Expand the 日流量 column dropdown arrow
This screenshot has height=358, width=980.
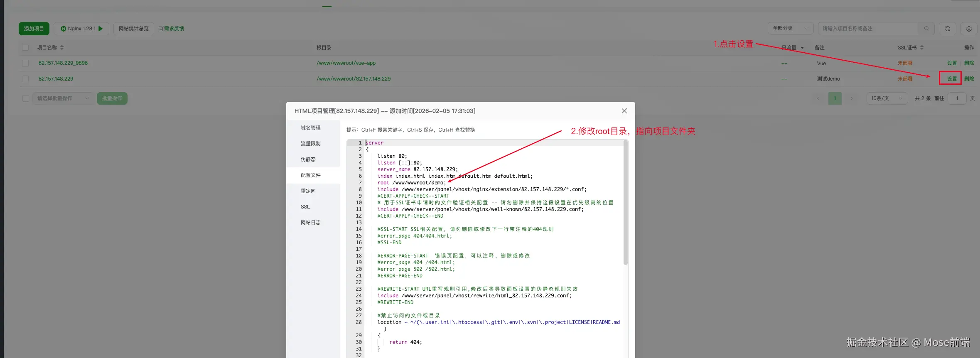click(802, 48)
